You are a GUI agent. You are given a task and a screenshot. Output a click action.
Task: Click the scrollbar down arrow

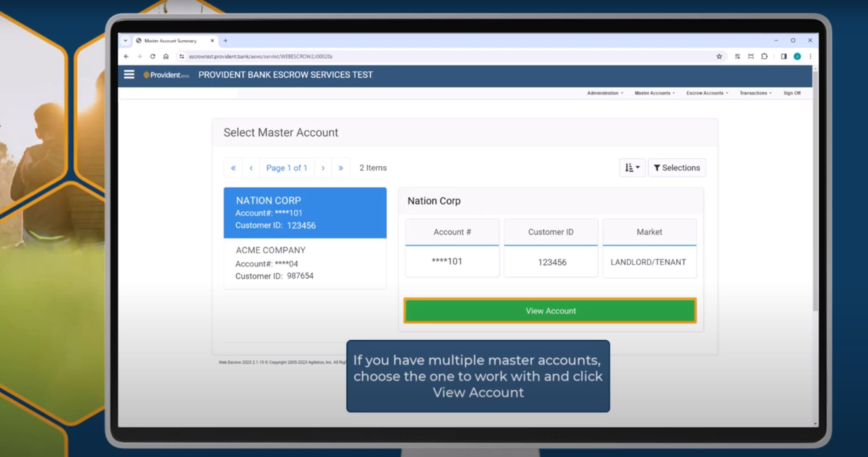(x=815, y=423)
